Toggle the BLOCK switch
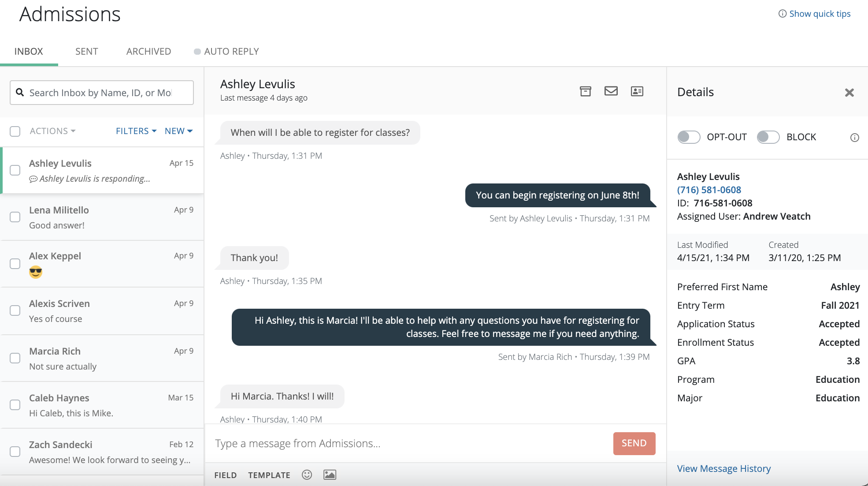The height and width of the screenshot is (486, 868). (768, 137)
